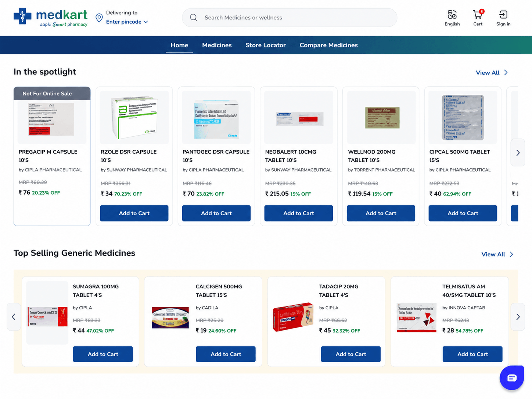This screenshot has width=532, height=399.
Task: Add TADACIP 20MG TABLET to cart
Action: [x=351, y=354]
